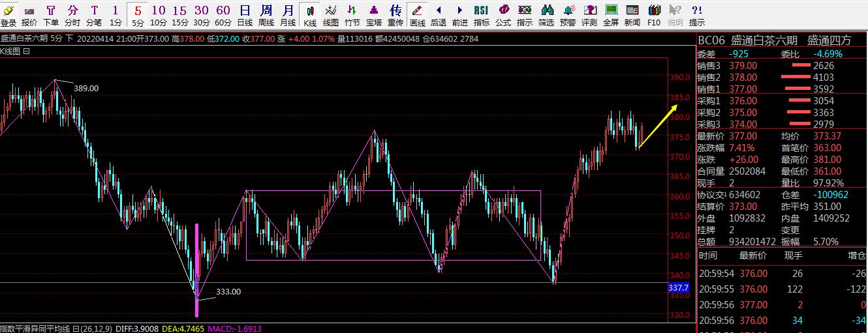Viewport: 868px width, 333px height.
Task: Open the 筛选 binoculars screening tool
Action: pyautogui.click(x=546, y=15)
